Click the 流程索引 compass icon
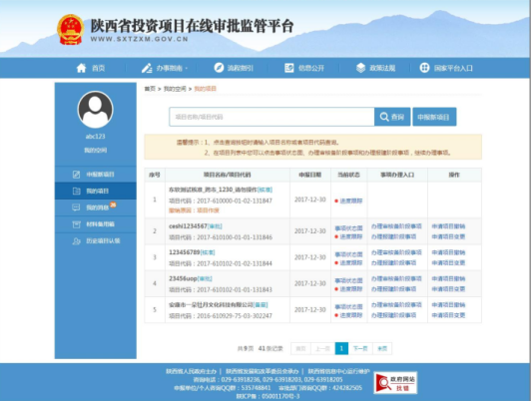Viewport: 532px width, 402px height. (219, 68)
